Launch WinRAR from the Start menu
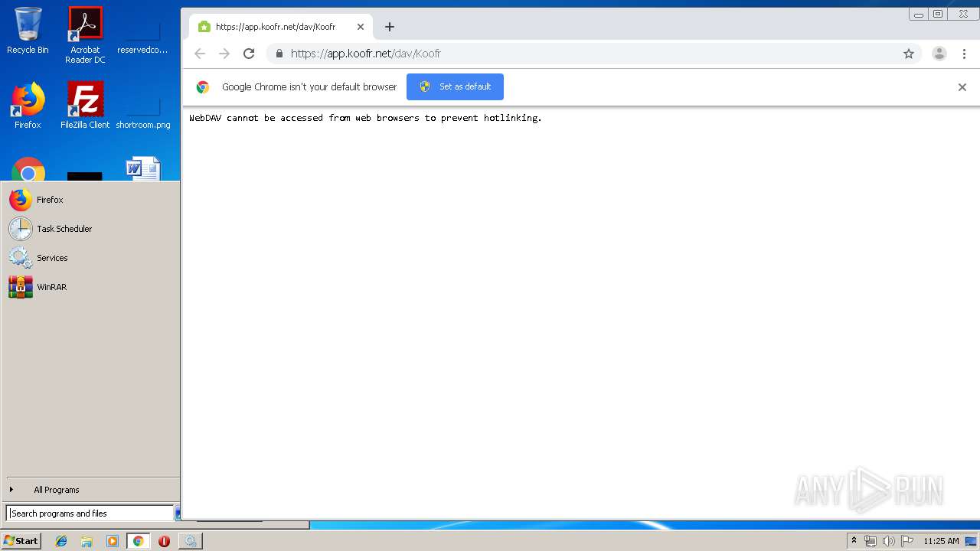This screenshot has width=980, height=551. point(90,287)
